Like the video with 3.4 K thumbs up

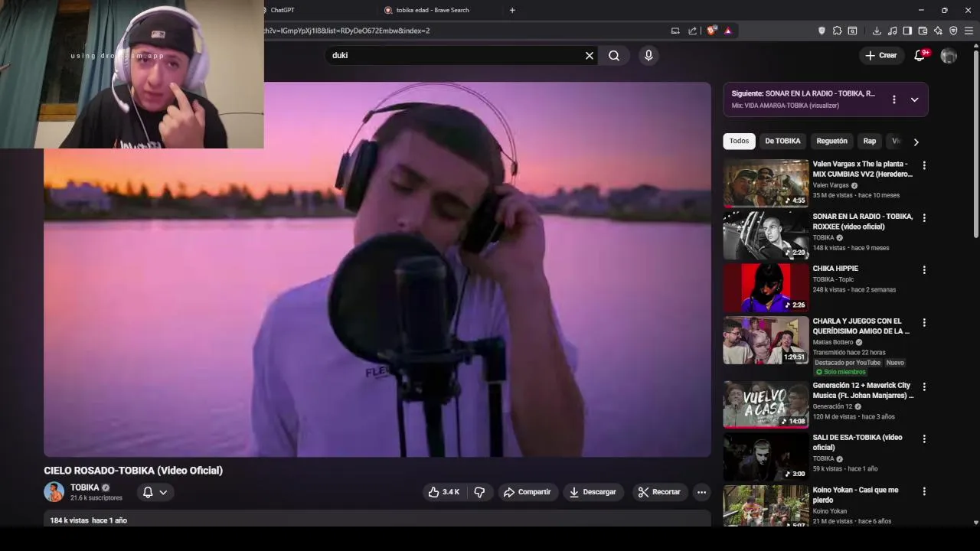pos(443,492)
